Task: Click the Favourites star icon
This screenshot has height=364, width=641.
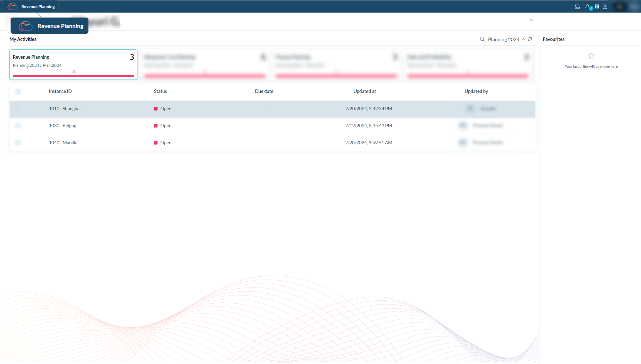Action: [591, 56]
